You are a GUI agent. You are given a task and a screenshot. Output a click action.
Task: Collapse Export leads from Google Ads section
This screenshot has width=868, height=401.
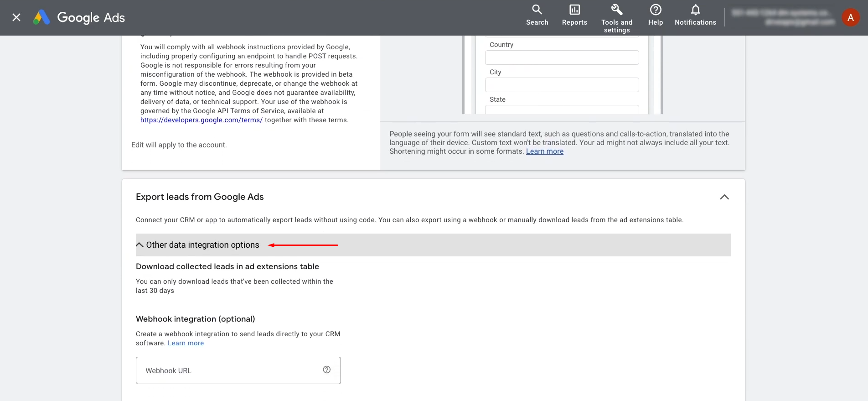click(x=724, y=197)
